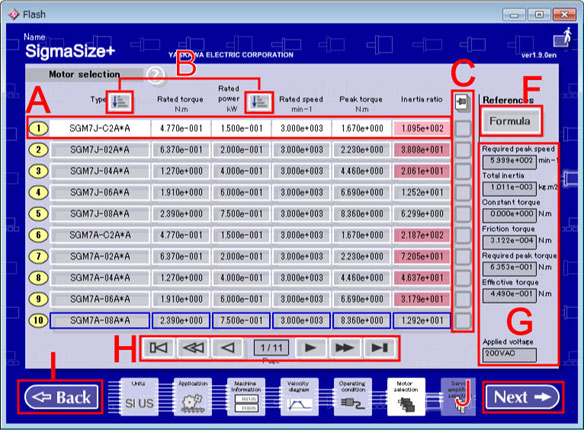Click the page indicator 1 / 11
The height and width of the screenshot is (430, 584).
coord(272,348)
